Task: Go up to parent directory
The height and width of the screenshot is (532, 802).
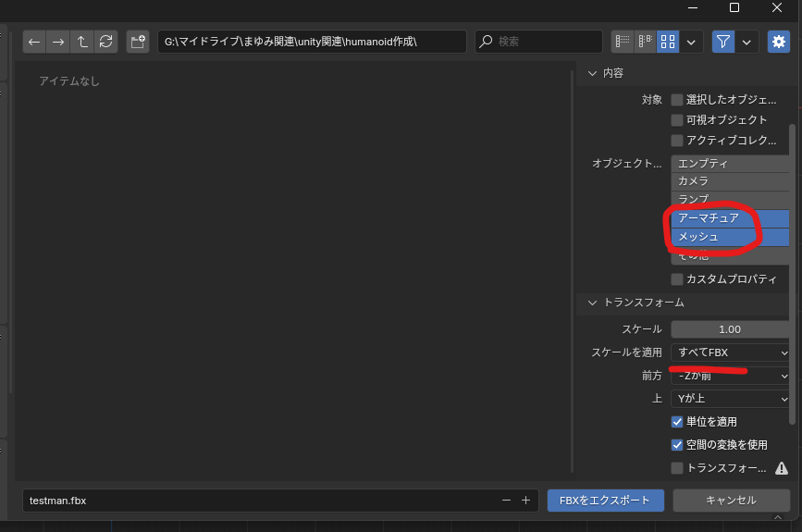Action: (x=82, y=42)
